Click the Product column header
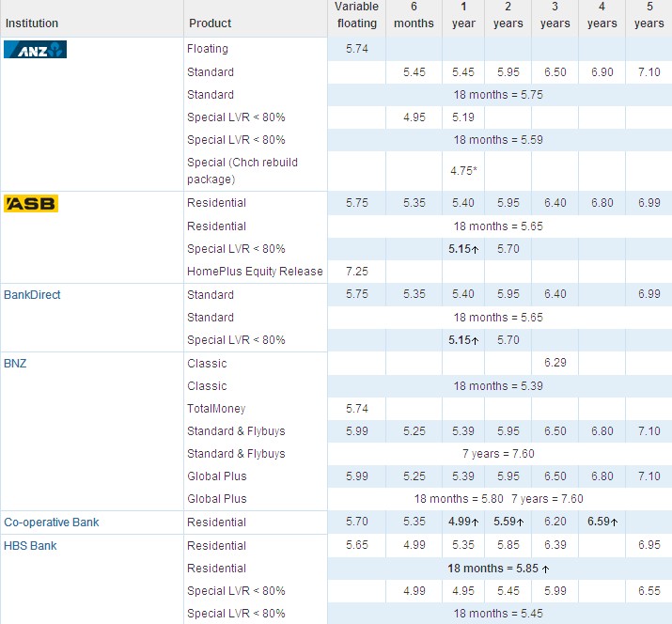Image resolution: width=672 pixels, height=624 pixels. pos(210,23)
